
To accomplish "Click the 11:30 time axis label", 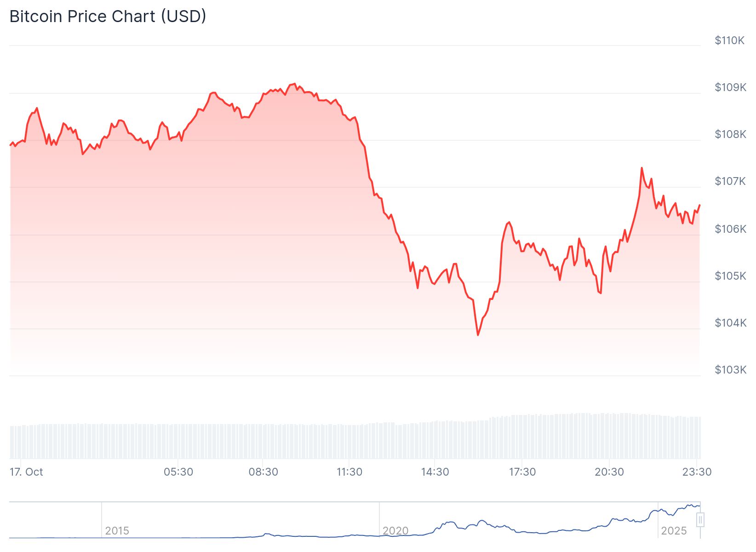I will point(349,472).
